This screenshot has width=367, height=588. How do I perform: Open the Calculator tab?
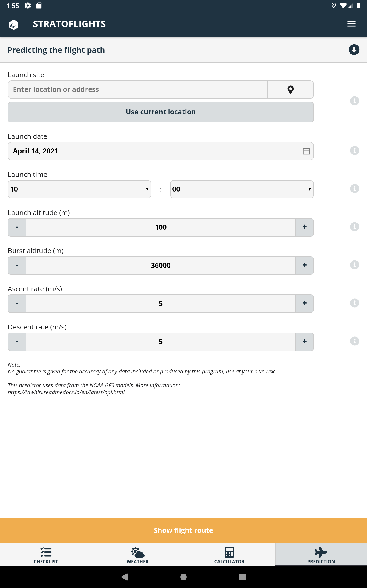229,555
